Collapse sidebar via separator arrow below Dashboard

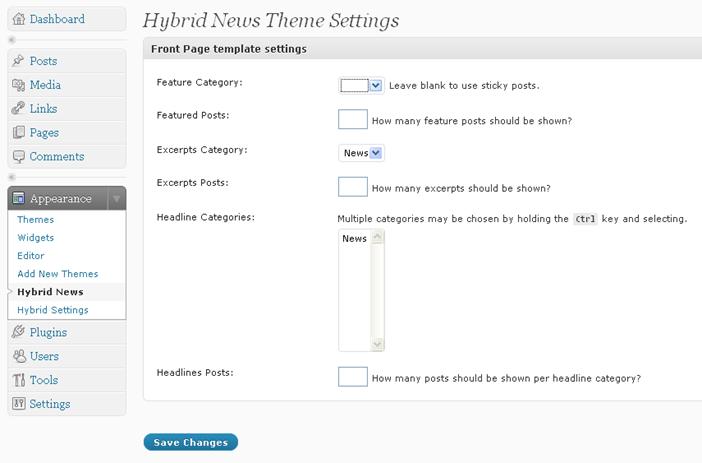(12, 40)
